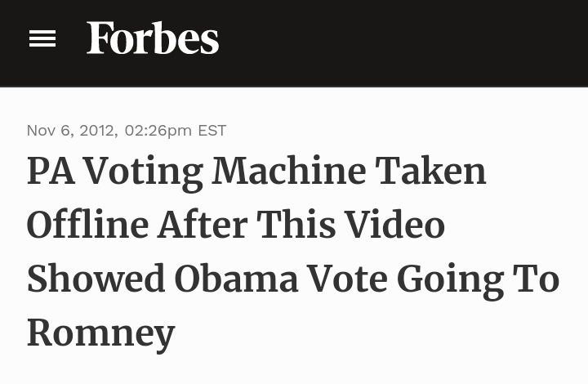This screenshot has height=384, width=588.
Task: Click the "EST" timezone label
Action: (x=212, y=131)
